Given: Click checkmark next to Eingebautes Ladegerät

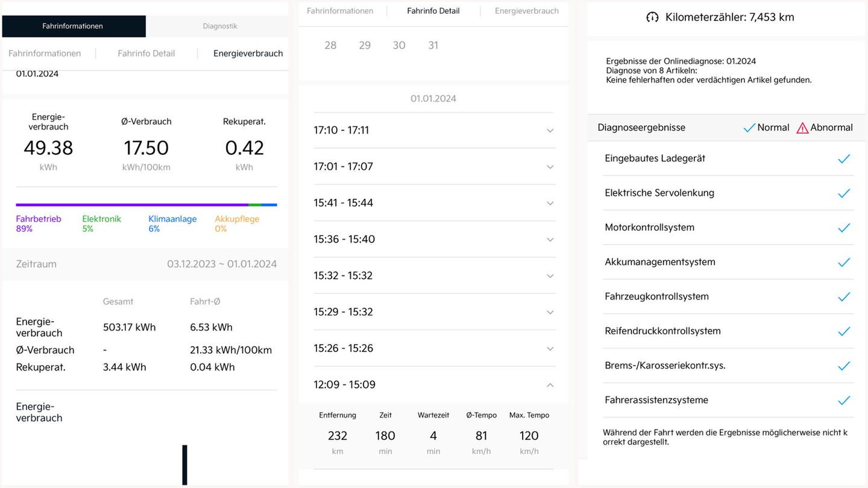Looking at the screenshot, I should click(844, 158).
